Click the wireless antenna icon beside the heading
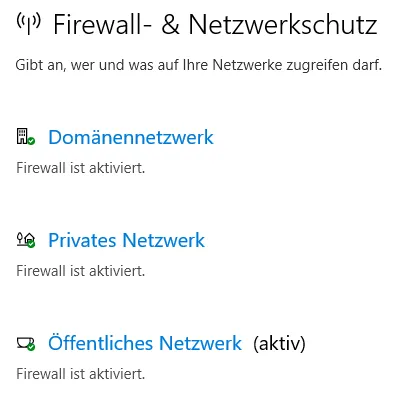This screenshot has width=398, height=396. (x=28, y=23)
